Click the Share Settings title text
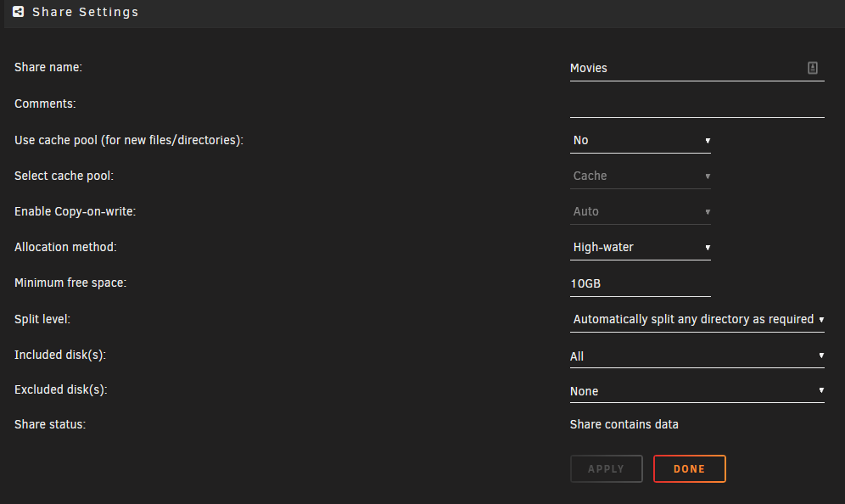This screenshot has height=504, width=845. (x=85, y=12)
